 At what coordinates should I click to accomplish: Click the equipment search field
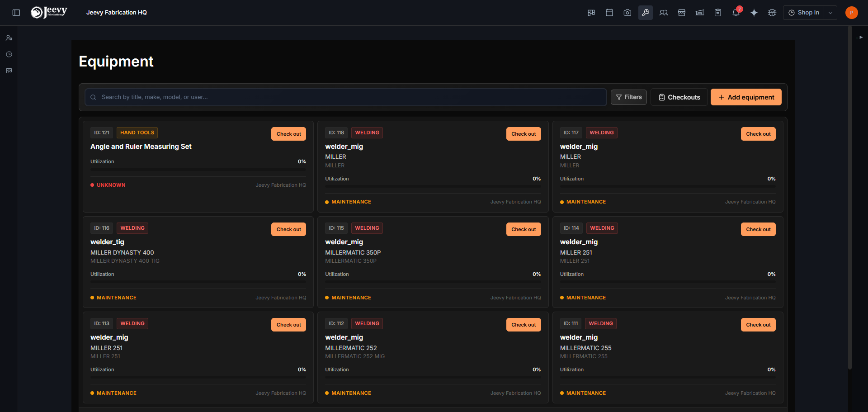(x=346, y=97)
